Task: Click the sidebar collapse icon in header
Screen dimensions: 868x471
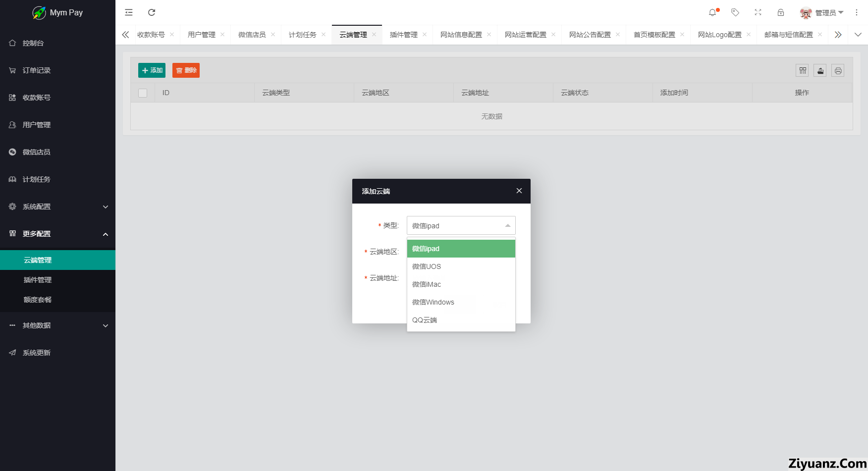Action: coord(129,12)
